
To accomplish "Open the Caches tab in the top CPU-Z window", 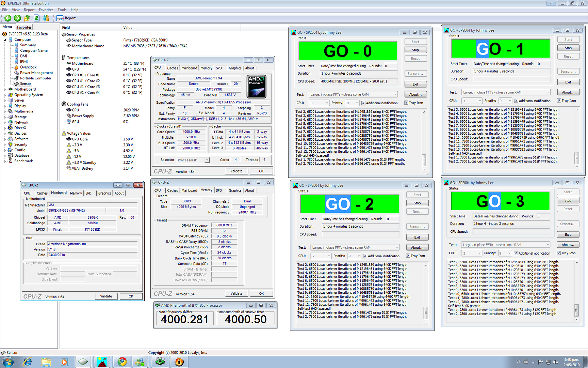I will (173, 68).
